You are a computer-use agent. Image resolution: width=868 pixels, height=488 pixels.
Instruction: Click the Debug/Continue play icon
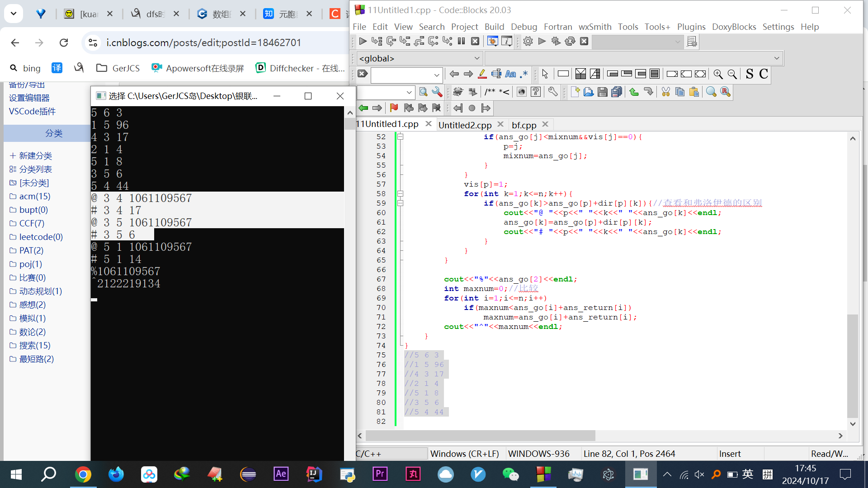click(x=363, y=42)
